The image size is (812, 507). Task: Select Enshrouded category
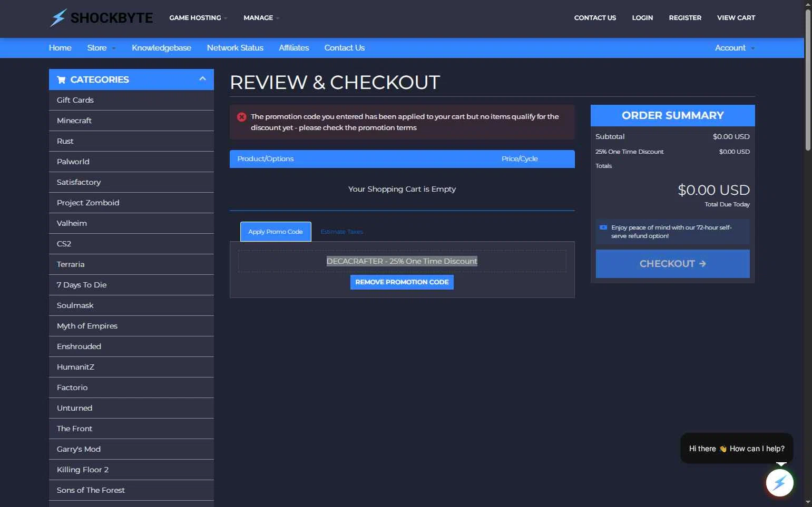click(x=131, y=346)
